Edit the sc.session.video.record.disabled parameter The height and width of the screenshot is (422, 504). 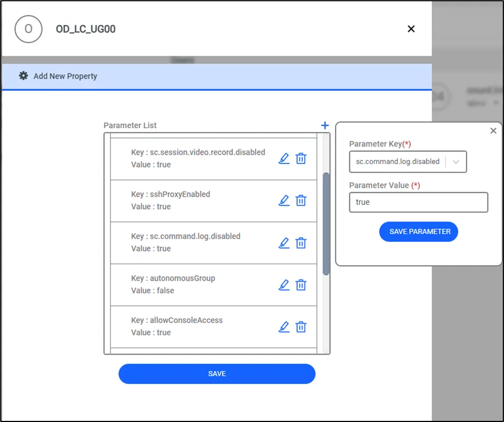pyautogui.click(x=284, y=159)
